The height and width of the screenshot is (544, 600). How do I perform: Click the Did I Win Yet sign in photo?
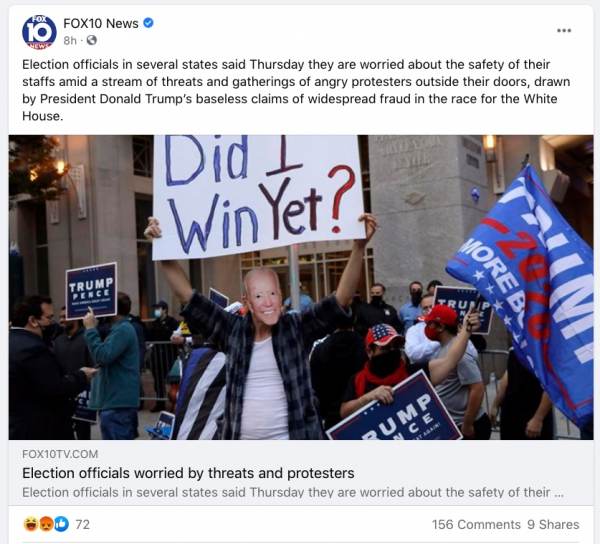tap(258, 196)
